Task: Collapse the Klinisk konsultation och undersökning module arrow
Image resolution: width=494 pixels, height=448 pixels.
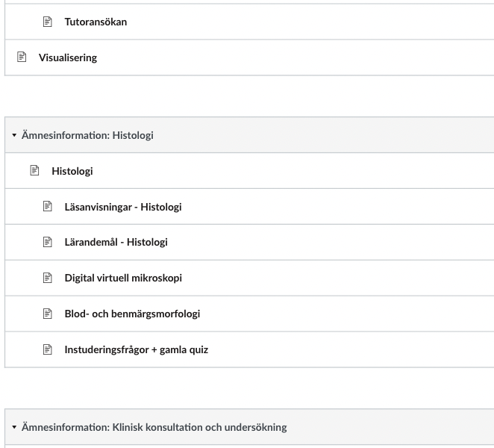Action: click(x=14, y=427)
